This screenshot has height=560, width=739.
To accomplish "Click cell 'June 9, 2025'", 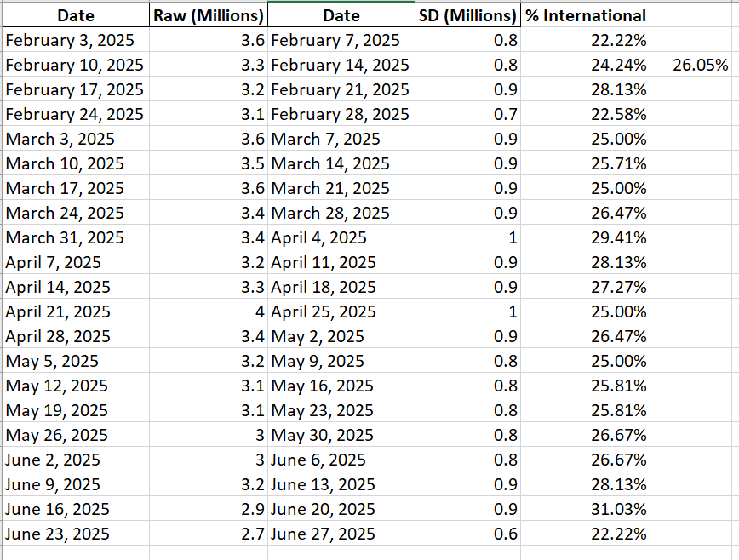I will pos(76,483).
